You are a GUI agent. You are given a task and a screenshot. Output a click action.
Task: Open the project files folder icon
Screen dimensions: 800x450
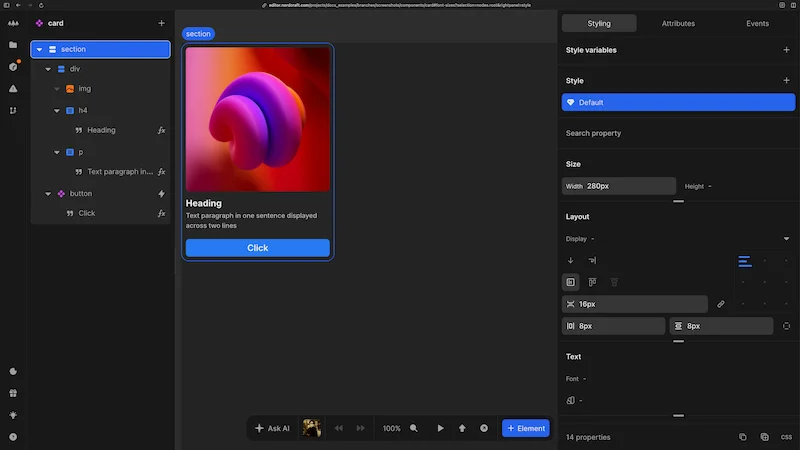point(13,45)
